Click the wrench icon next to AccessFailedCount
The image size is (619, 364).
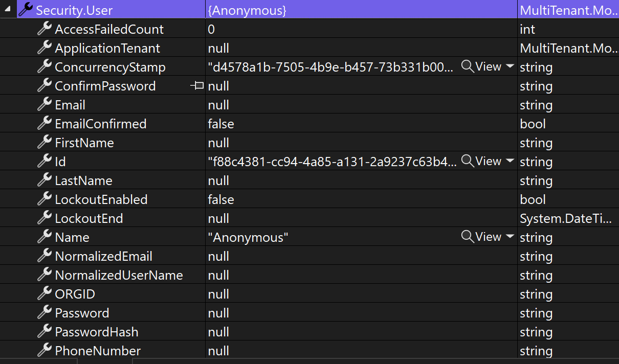45,29
